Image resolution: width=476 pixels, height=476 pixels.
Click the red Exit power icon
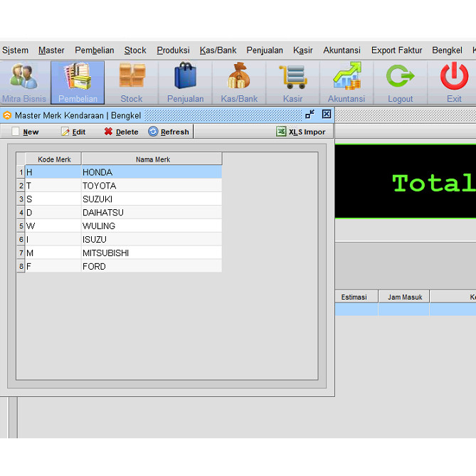(x=454, y=83)
